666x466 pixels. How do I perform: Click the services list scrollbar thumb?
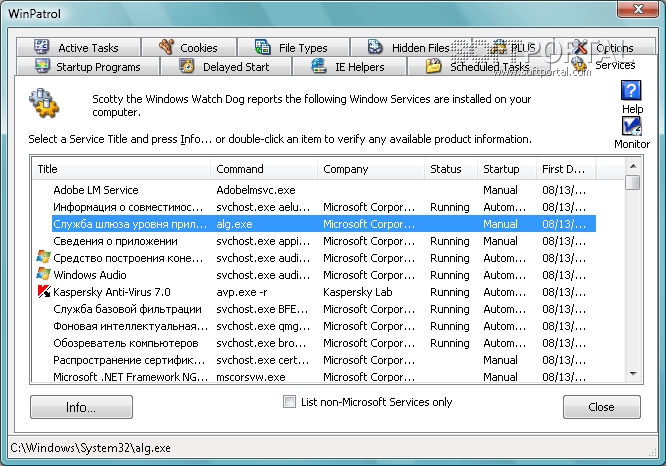pyautogui.click(x=633, y=182)
